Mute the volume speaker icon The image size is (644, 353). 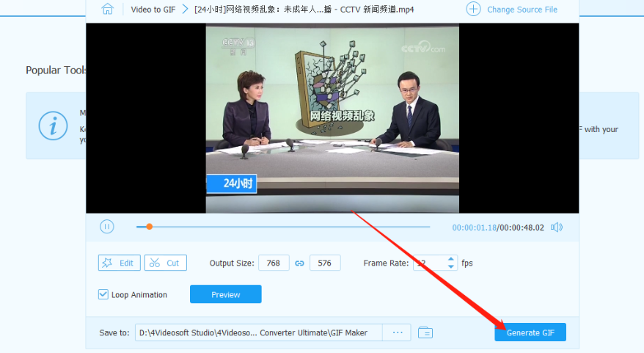click(557, 228)
